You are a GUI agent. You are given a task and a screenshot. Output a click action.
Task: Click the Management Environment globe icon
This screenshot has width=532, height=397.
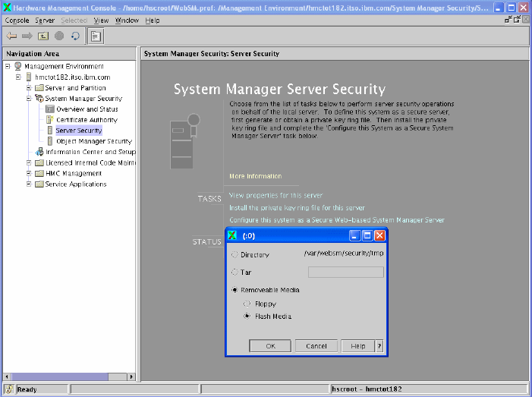pos(17,66)
